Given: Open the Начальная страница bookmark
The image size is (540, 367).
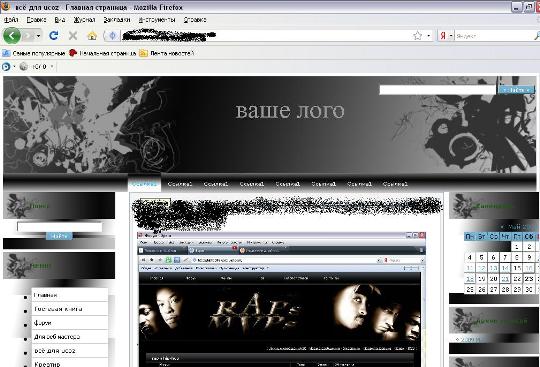Looking at the screenshot, I should tap(102, 53).
